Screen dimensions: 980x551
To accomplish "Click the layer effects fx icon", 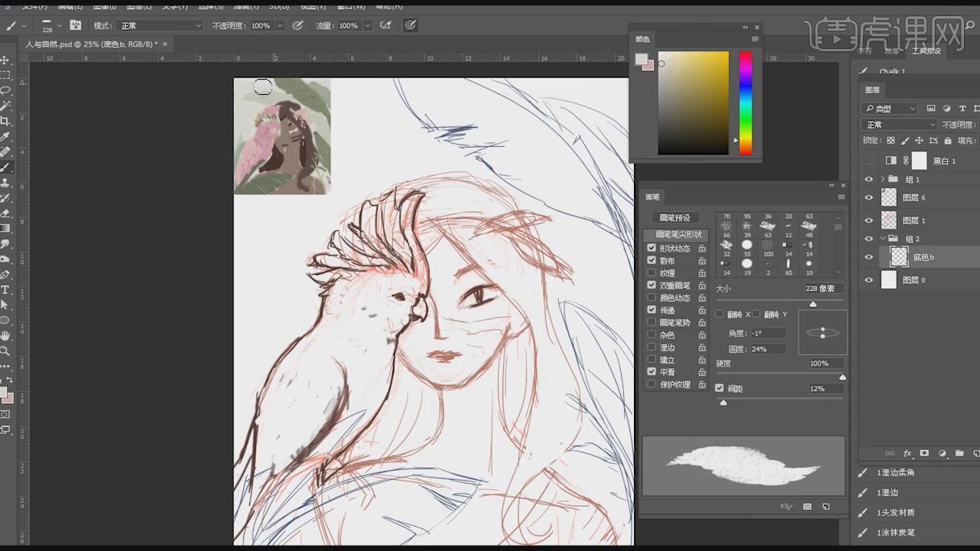I will 908,453.
